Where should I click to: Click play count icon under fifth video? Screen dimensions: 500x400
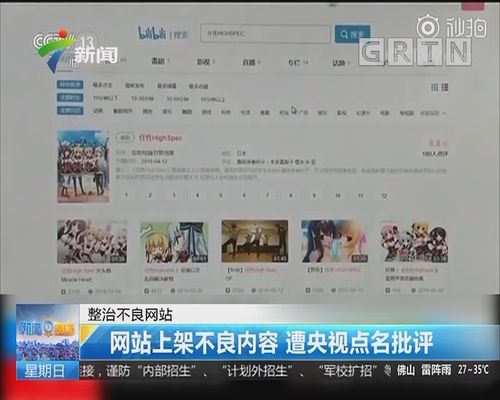388,290
